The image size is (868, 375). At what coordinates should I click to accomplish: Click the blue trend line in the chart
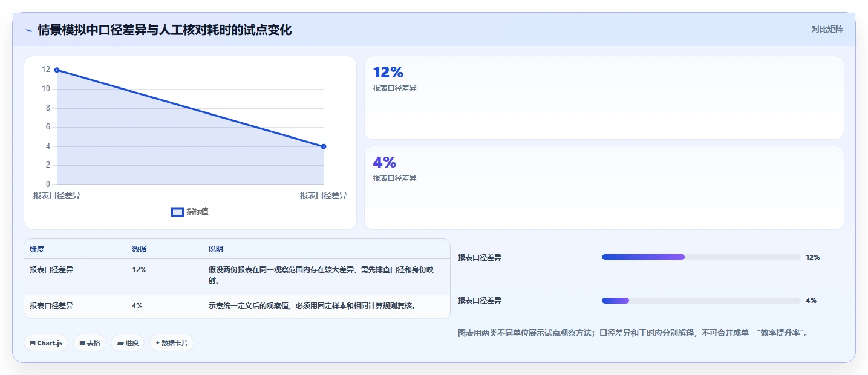click(190, 108)
